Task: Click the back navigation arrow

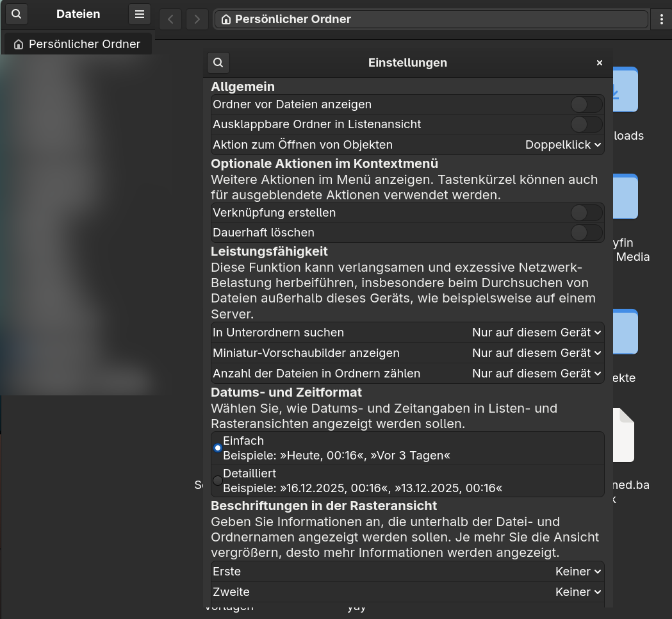Action: click(x=170, y=19)
